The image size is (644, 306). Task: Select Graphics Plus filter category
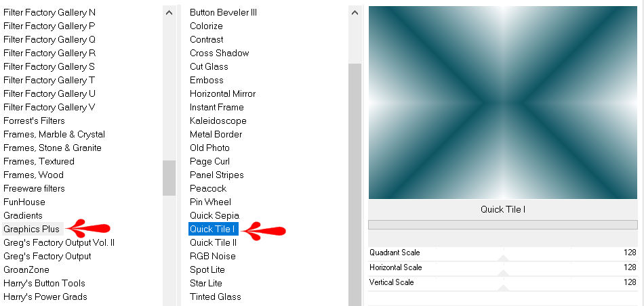click(x=32, y=229)
